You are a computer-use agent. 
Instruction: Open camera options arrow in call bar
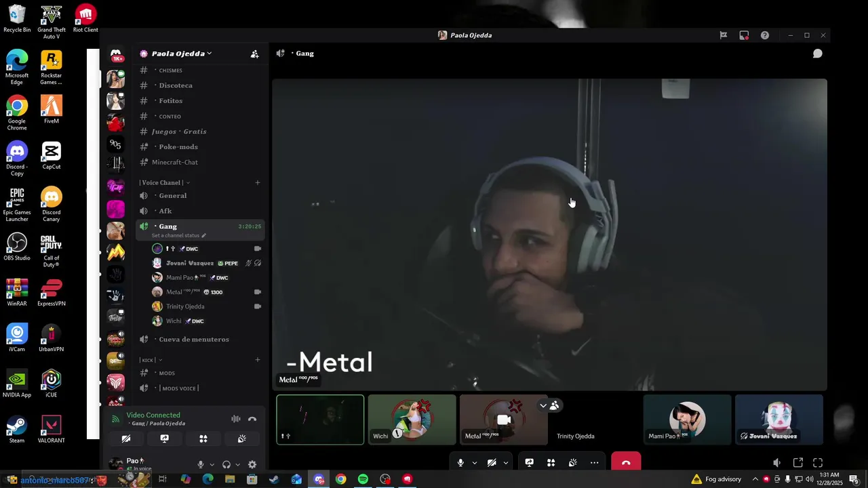tap(505, 463)
